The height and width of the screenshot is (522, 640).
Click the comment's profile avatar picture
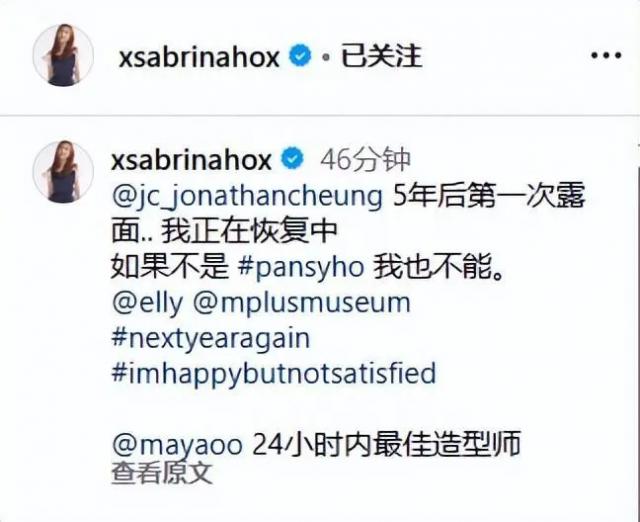coord(63,171)
